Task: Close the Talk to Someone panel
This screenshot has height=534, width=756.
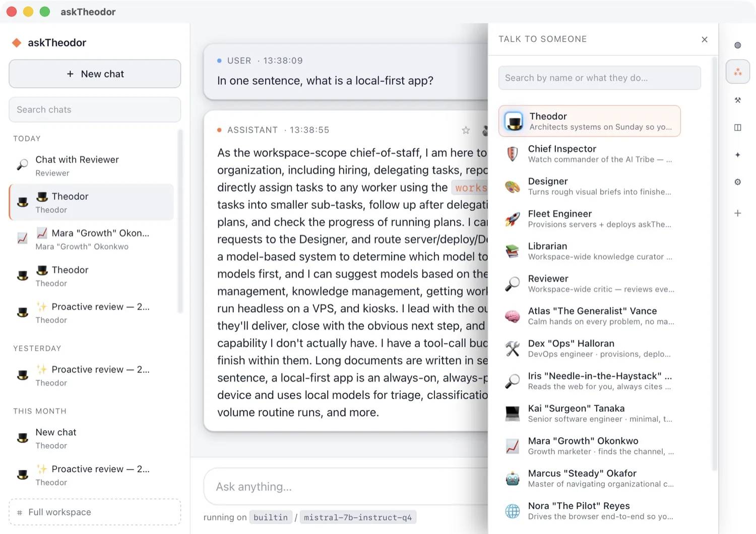Action: click(705, 39)
